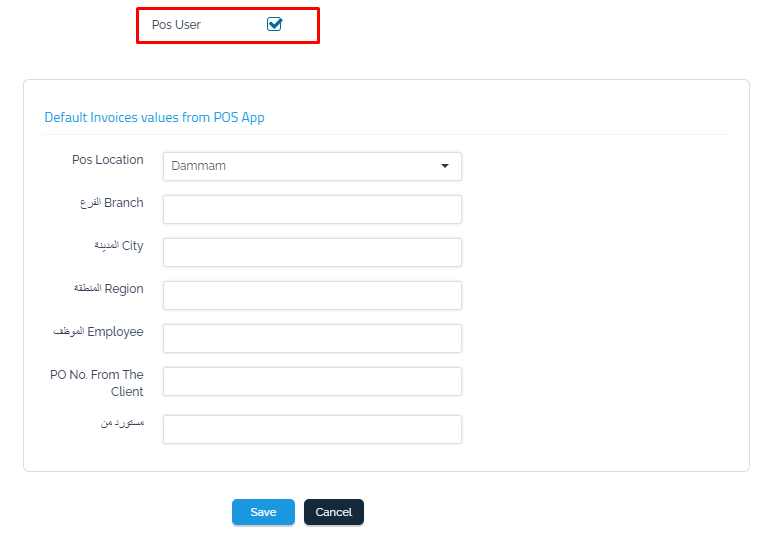Image resolution: width=768 pixels, height=543 pixels.
Task: Click the PO No. From The Client label
Action: [97, 383]
